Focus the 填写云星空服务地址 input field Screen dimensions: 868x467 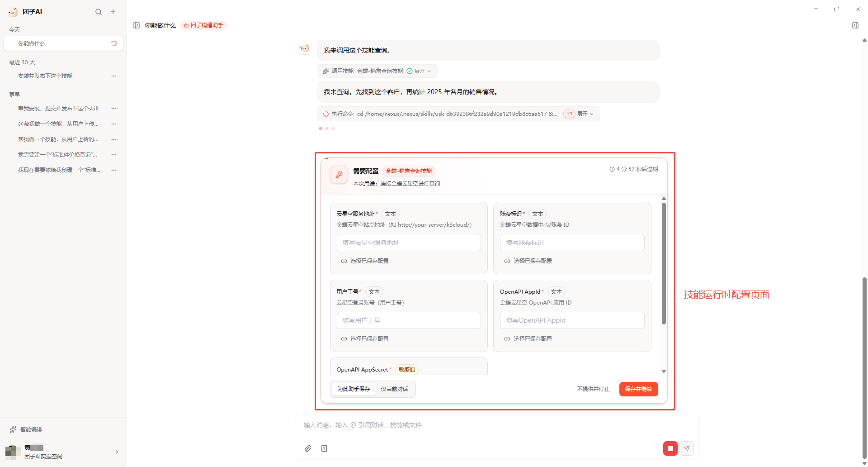(409, 243)
